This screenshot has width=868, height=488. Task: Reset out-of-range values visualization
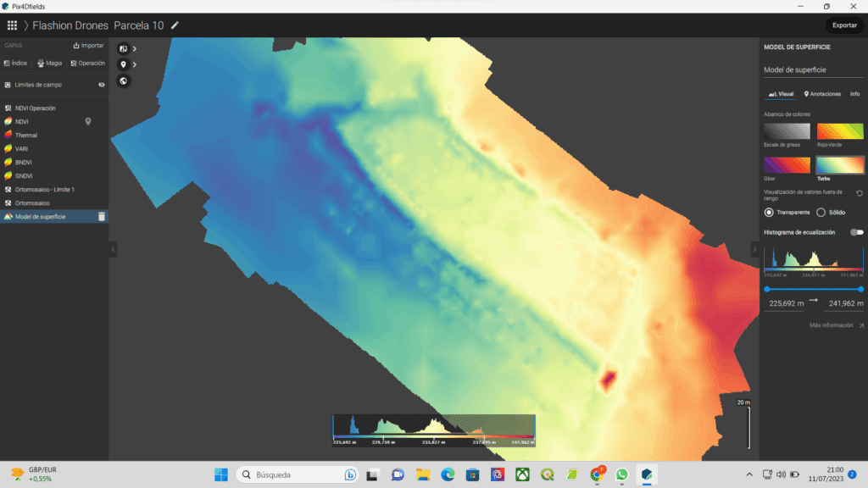point(860,194)
